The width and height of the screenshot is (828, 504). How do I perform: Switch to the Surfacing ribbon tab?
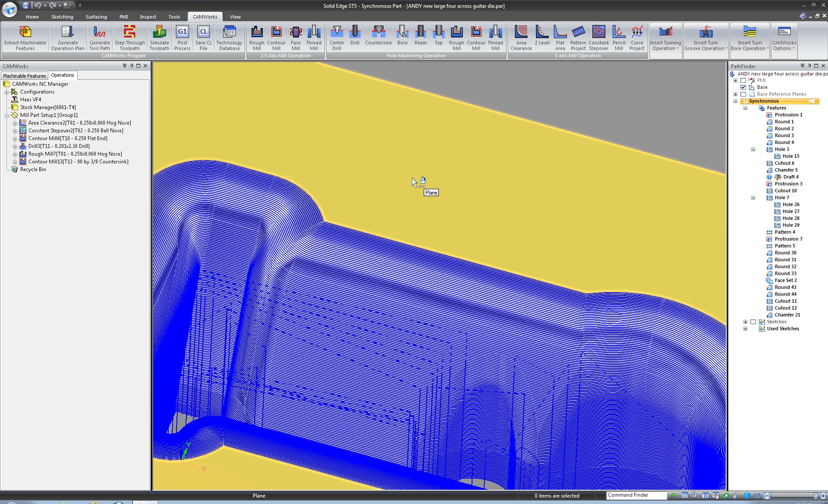click(x=96, y=17)
